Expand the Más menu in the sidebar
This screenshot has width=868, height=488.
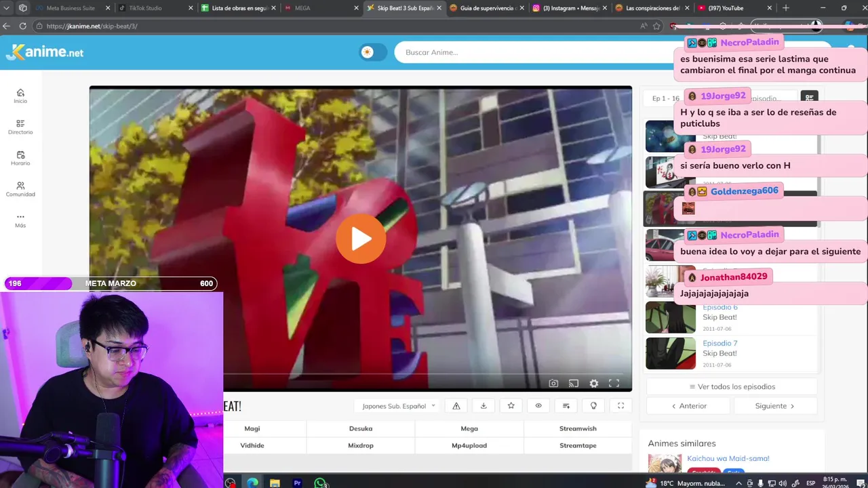[x=20, y=220]
